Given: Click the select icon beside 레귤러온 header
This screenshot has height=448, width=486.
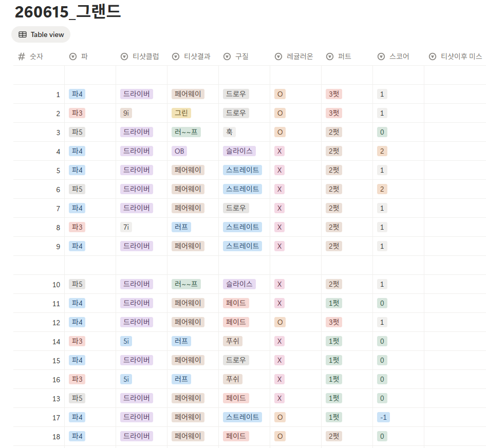Looking at the screenshot, I should 278,57.
